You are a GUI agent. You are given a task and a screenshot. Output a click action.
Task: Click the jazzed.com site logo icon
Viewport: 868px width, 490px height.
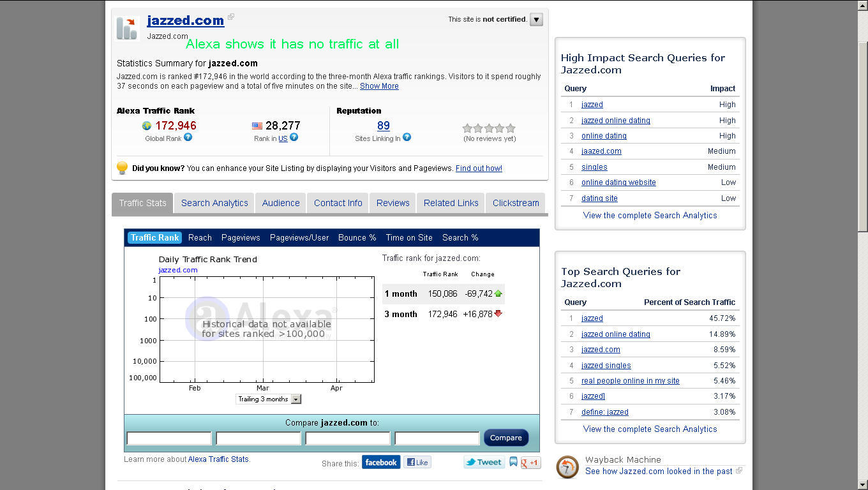(x=127, y=29)
